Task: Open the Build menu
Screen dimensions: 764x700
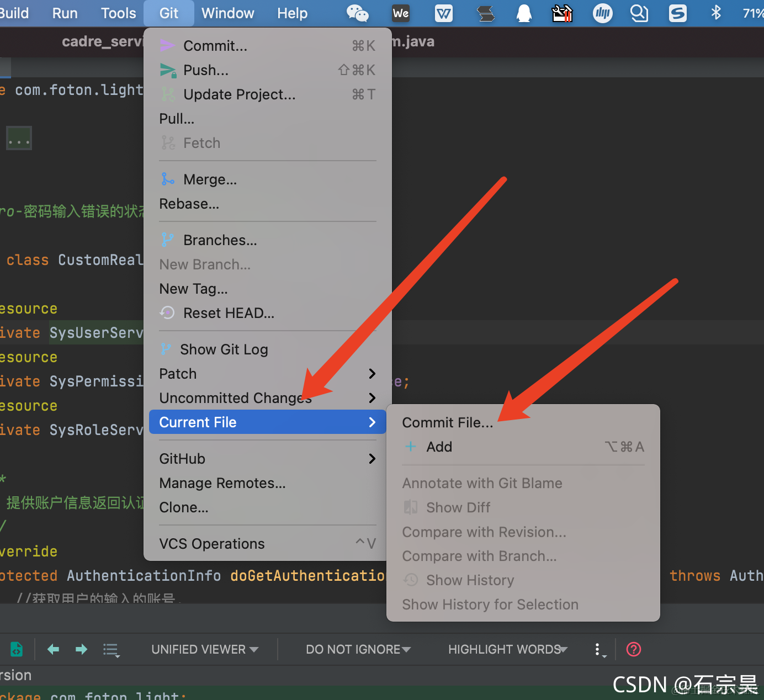Action: pyautogui.click(x=13, y=13)
